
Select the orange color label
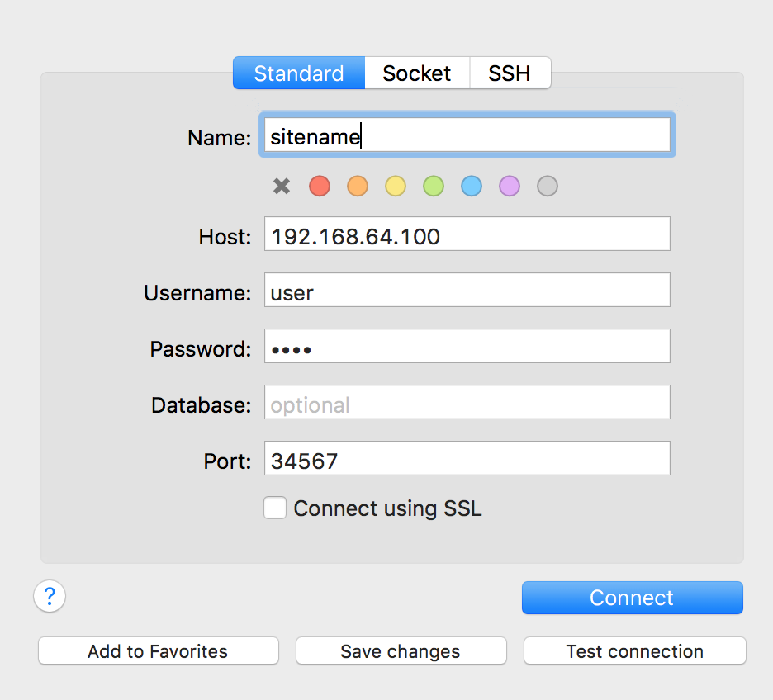pos(358,186)
